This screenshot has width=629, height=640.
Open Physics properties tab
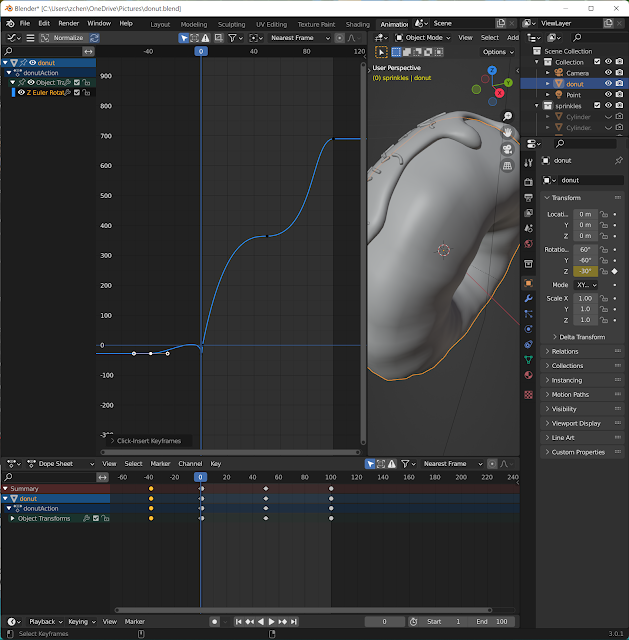pyautogui.click(x=529, y=329)
